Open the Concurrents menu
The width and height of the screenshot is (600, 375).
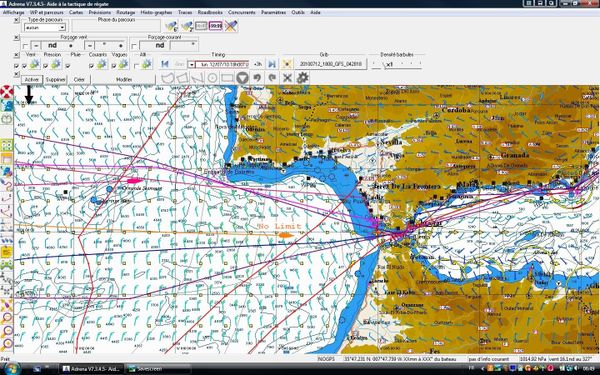241,12
